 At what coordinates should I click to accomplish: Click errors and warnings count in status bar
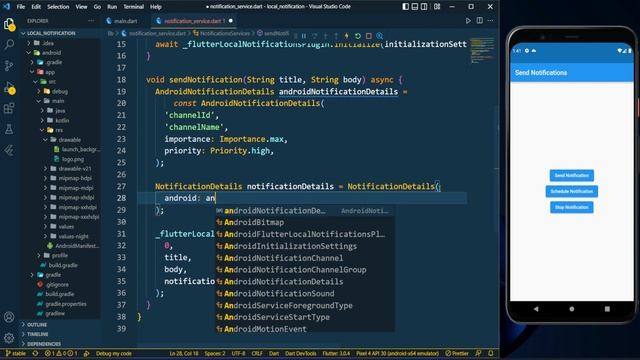[61, 353]
